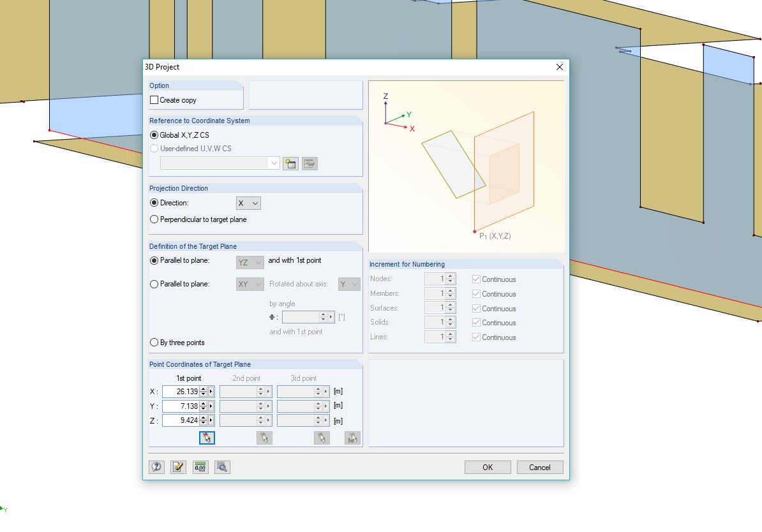The image size is (762, 532).
Task: Open the projection Direction dropdown
Action: 255,203
